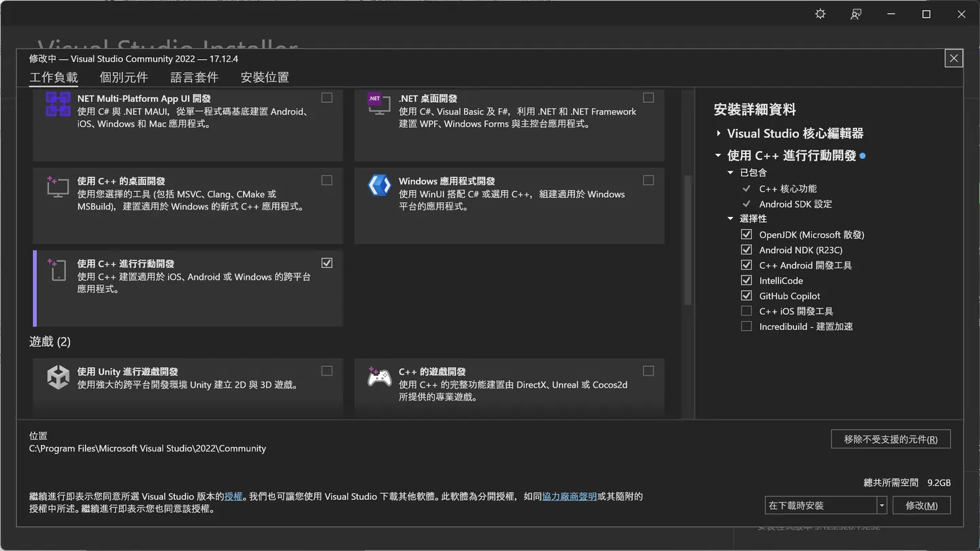
Task: Disable the GitHub Copilot component checkbox
Action: click(x=747, y=296)
